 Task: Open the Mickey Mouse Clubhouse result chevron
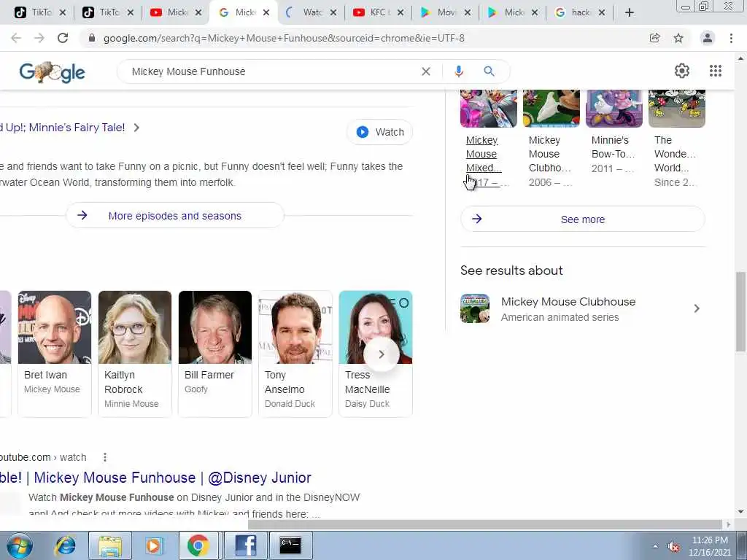click(x=697, y=308)
